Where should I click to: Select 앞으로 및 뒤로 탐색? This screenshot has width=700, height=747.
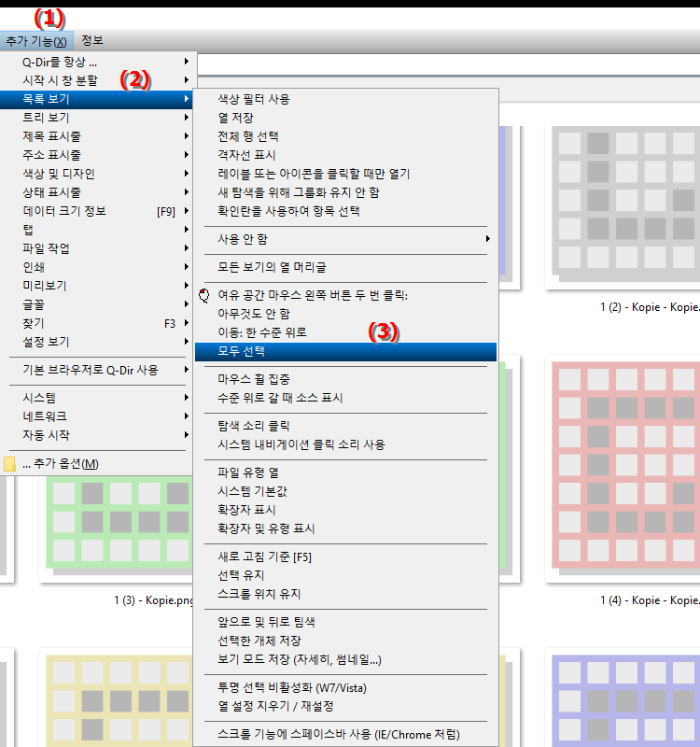[345, 622]
